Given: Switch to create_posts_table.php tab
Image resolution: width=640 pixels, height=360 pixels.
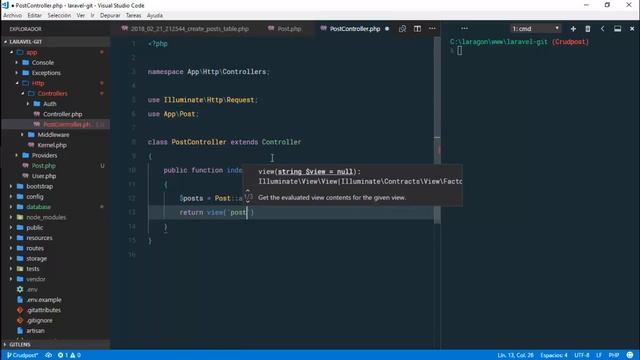Looking at the screenshot, I should tap(186, 29).
